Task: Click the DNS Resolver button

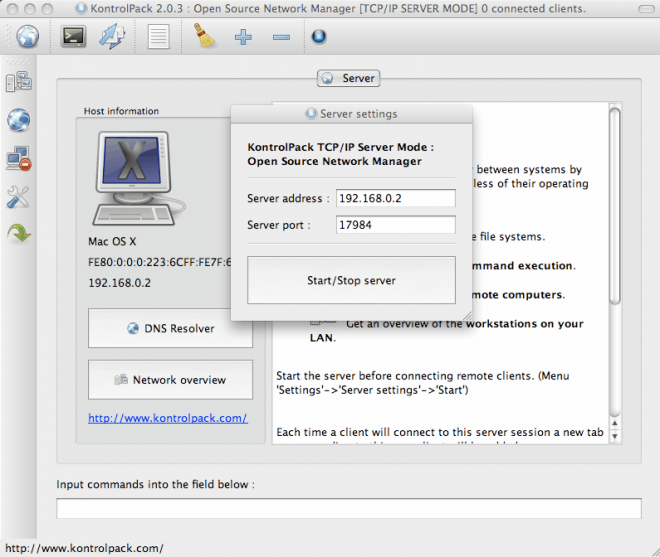Action: coord(171,328)
